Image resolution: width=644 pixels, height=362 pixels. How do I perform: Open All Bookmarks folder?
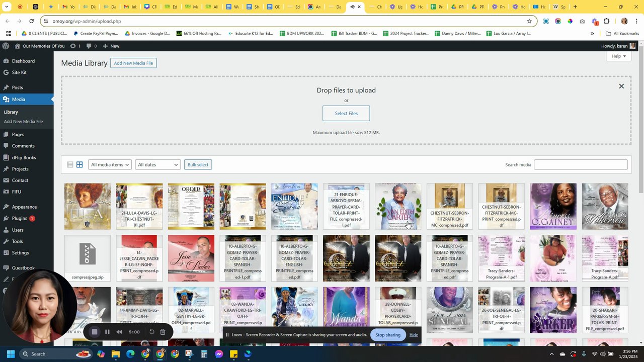tap(622, 34)
